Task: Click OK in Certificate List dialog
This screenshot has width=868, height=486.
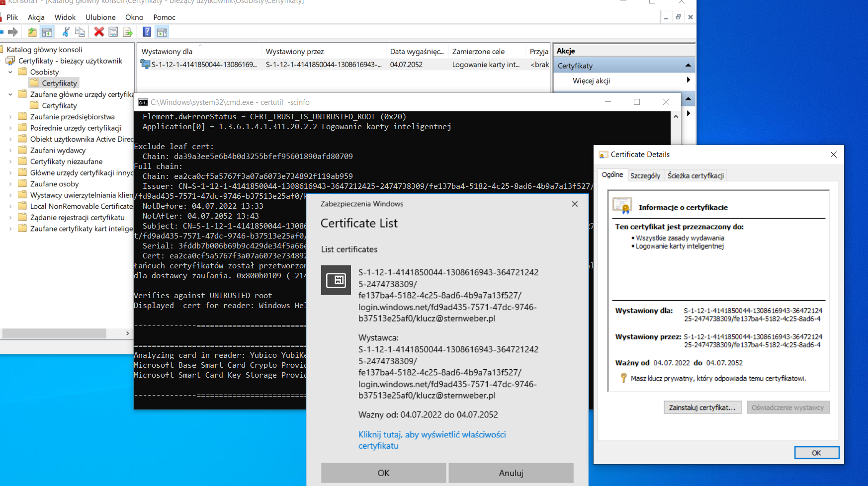Action: (383, 473)
